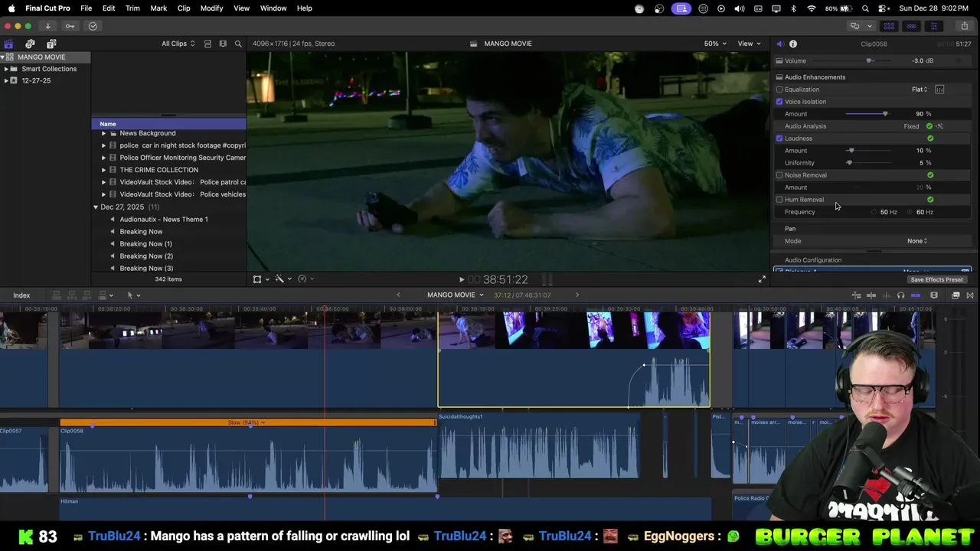980x551 pixels.
Task: Open the Retime speedometer popup
Action: click(x=305, y=279)
